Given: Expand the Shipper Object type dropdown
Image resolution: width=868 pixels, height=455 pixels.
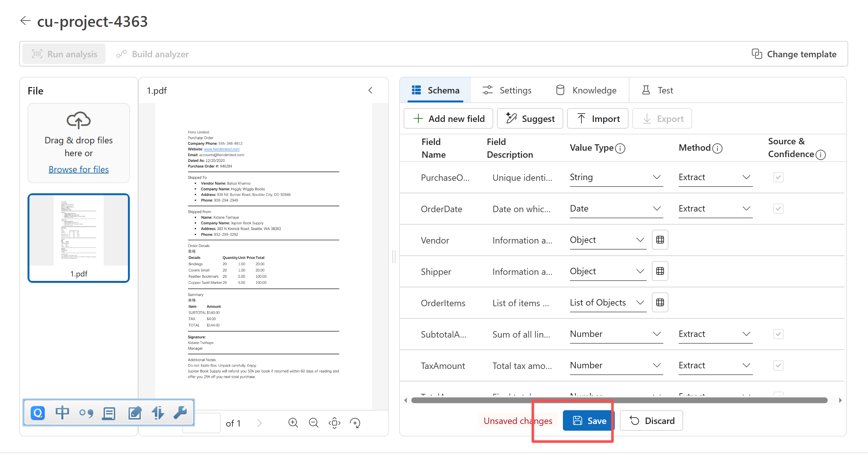Looking at the screenshot, I should (608, 271).
